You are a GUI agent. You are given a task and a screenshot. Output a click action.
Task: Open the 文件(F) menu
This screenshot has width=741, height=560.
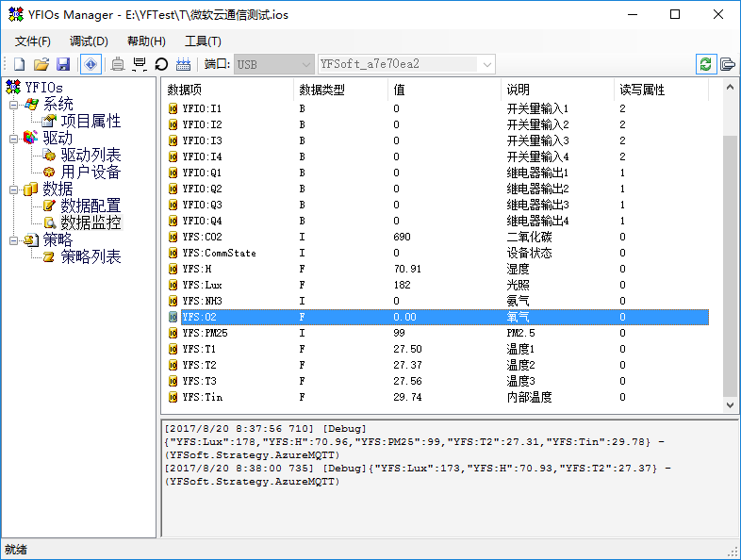33,41
